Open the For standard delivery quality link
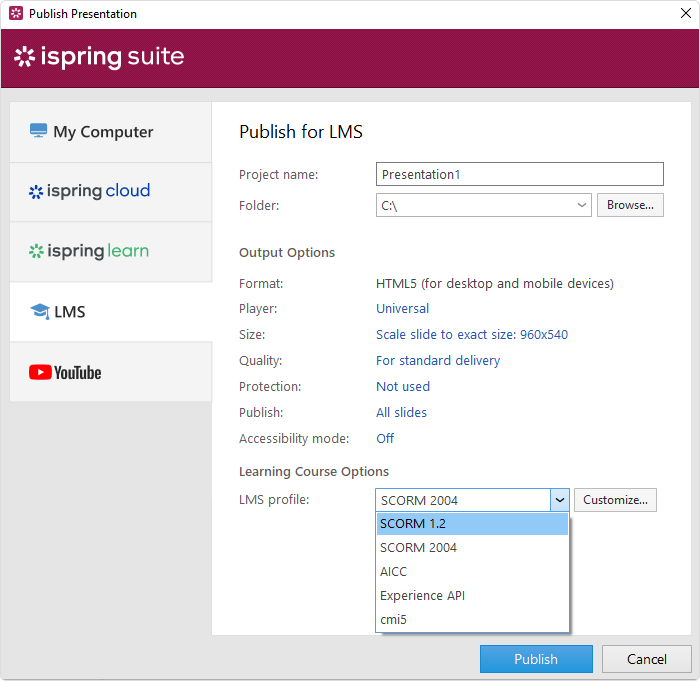 438,360
